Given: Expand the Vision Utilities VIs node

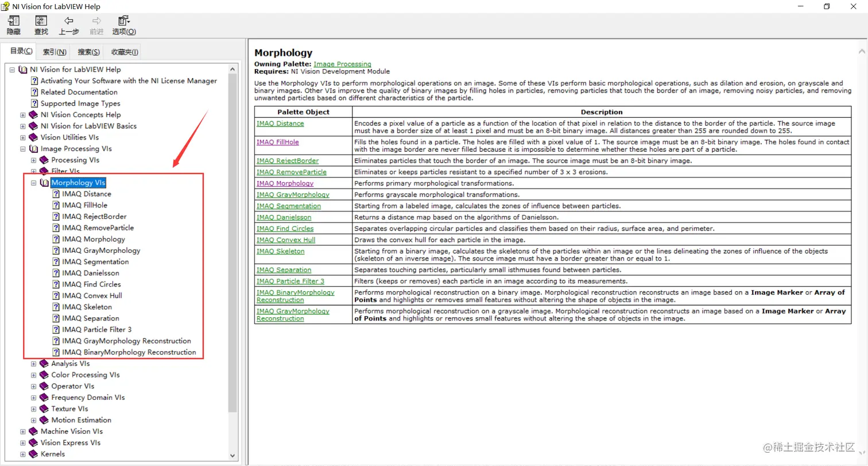Looking at the screenshot, I should [23, 137].
